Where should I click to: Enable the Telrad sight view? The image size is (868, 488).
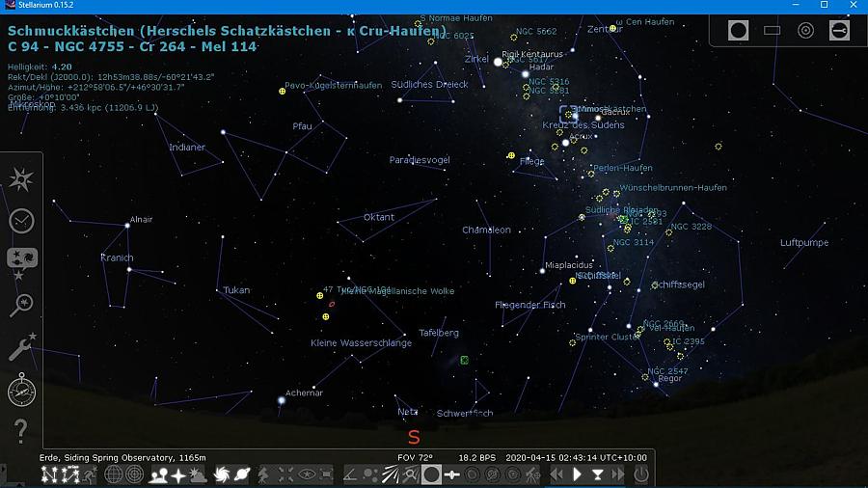point(805,31)
